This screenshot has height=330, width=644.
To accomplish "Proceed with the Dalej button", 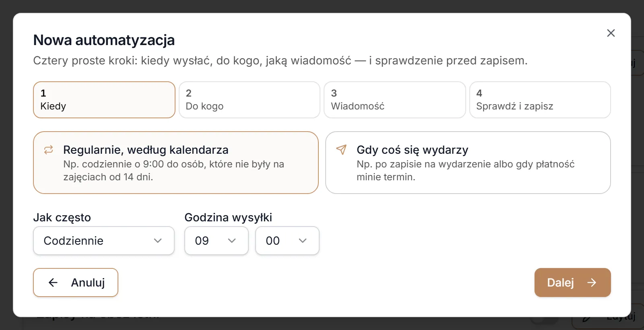I will [x=572, y=283].
